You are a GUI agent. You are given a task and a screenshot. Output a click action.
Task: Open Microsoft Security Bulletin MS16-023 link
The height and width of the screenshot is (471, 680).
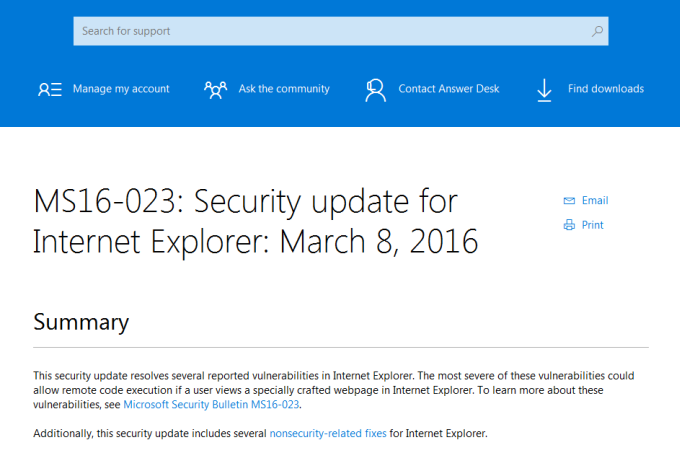[211, 405]
